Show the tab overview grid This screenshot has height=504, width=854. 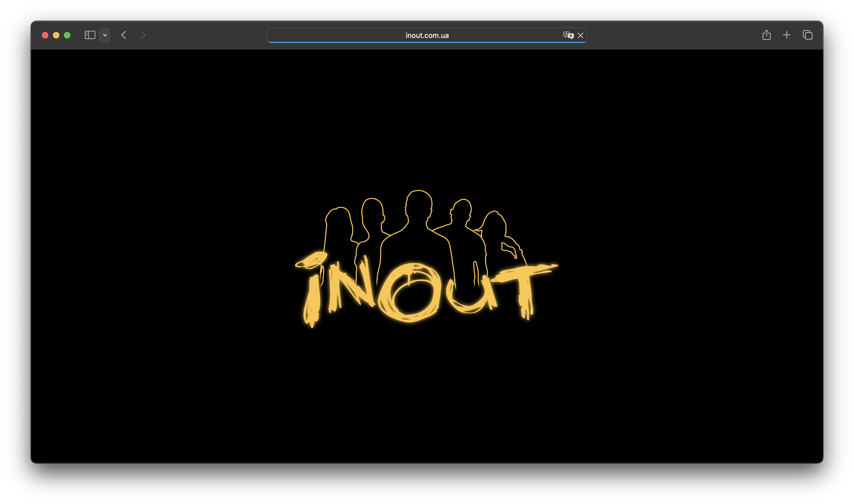coord(808,35)
